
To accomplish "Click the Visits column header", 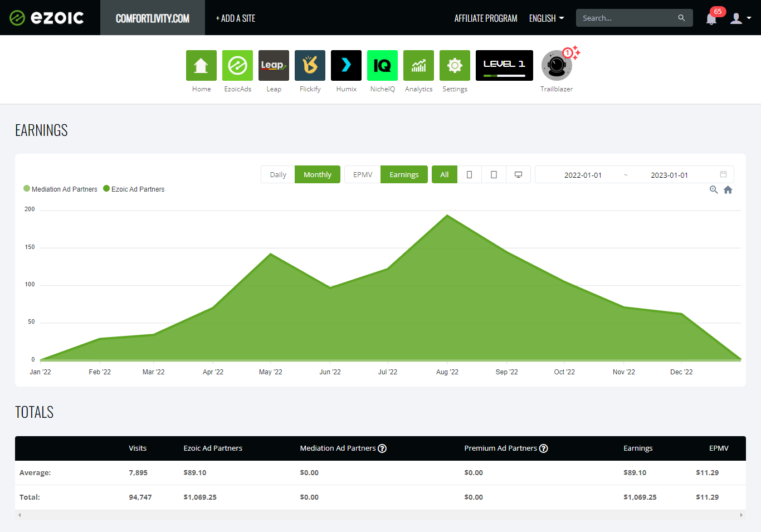I will [x=138, y=448].
